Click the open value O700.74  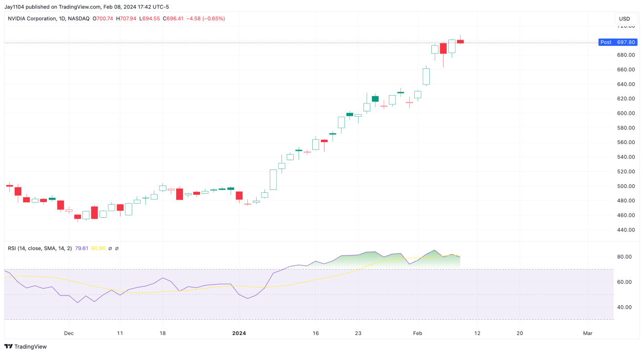click(x=103, y=19)
